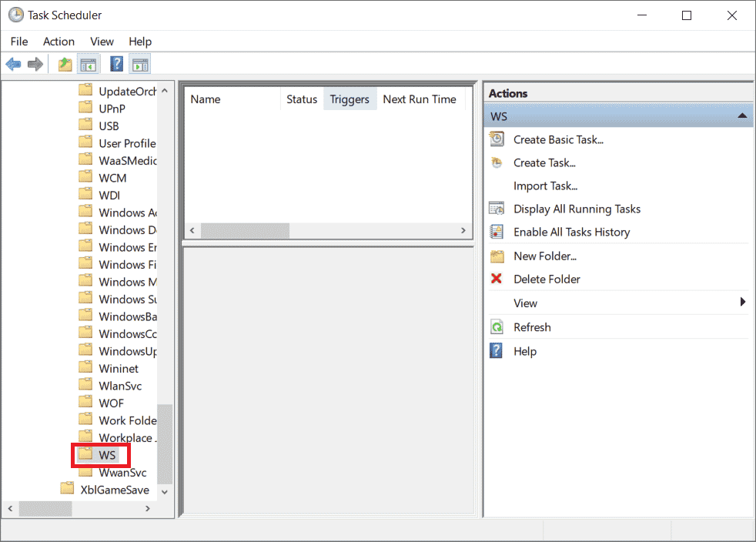
Task: Click the Display All Running Tasks icon
Action: 497,209
